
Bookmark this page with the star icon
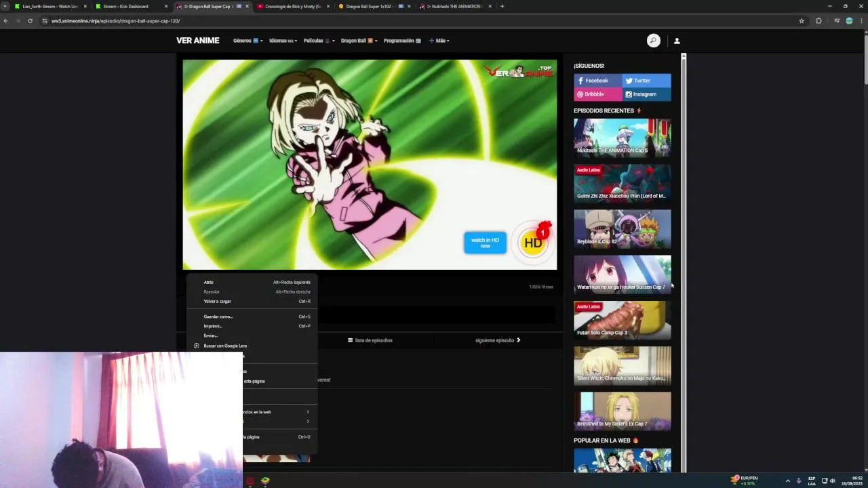(x=802, y=21)
